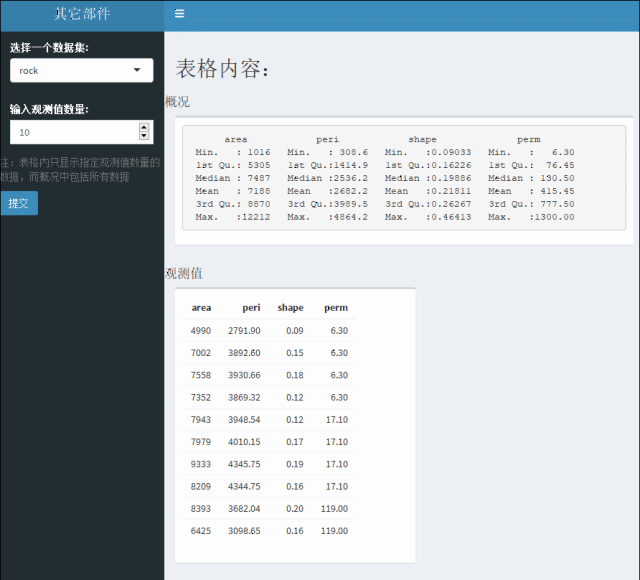Click the 输入观测值数量 label
This screenshot has height=580, width=640.
pos(49,109)
